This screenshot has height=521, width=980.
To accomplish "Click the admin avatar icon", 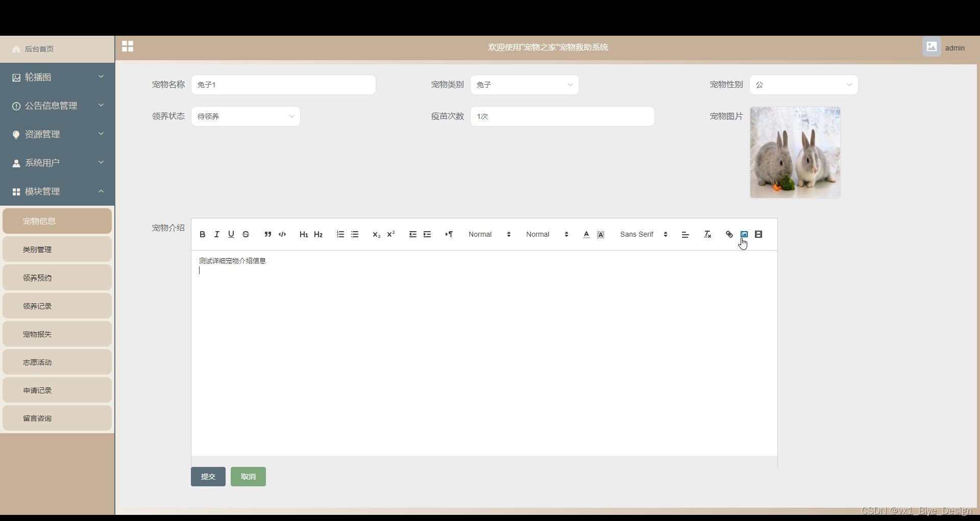I will [x=932, y=46].
